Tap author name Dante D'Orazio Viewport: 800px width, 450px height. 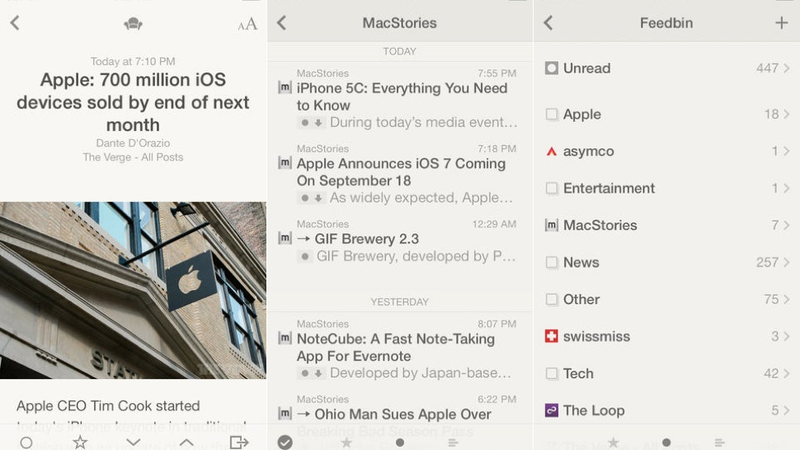coord(133,143)
